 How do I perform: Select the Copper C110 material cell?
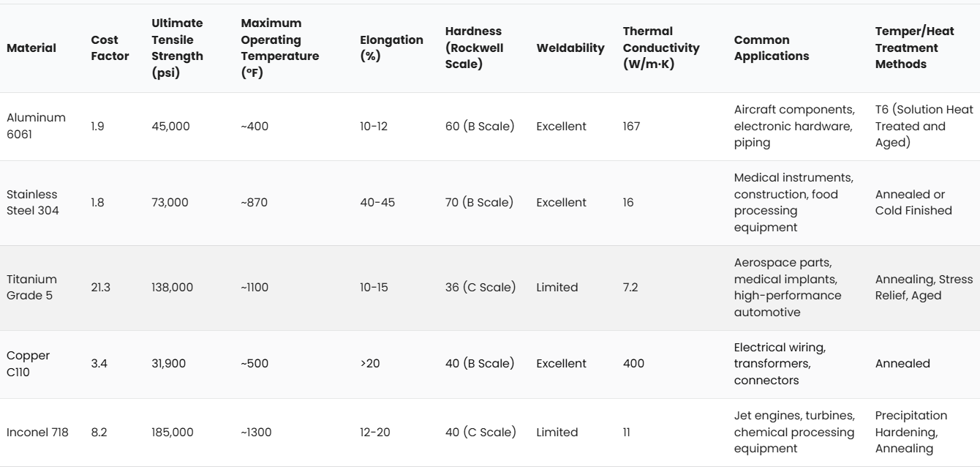29,364
